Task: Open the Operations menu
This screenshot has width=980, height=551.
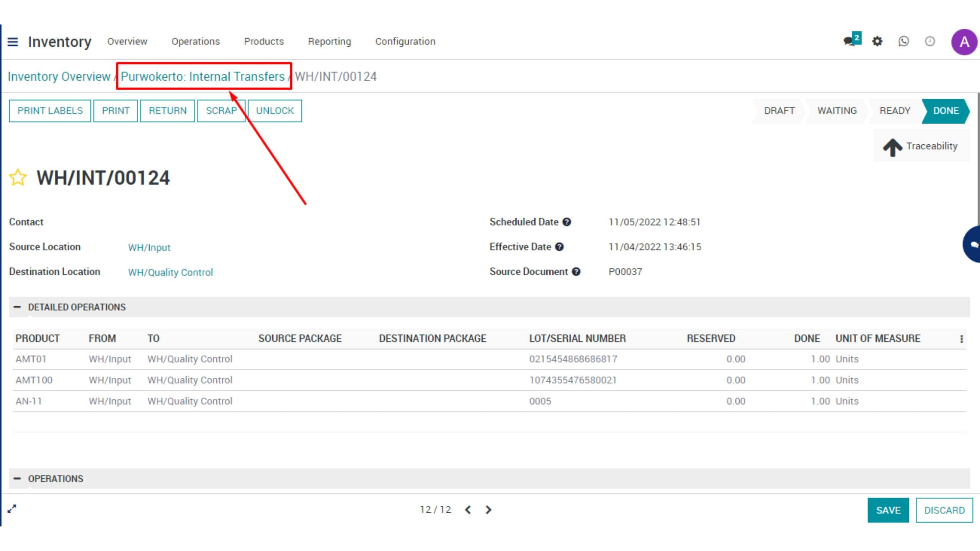Action: coord(196,41)
